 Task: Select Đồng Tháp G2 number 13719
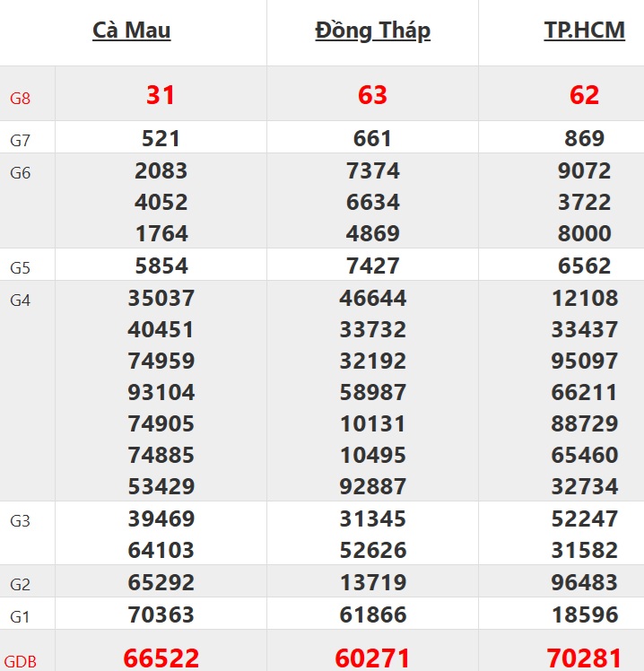pos(372,583)
